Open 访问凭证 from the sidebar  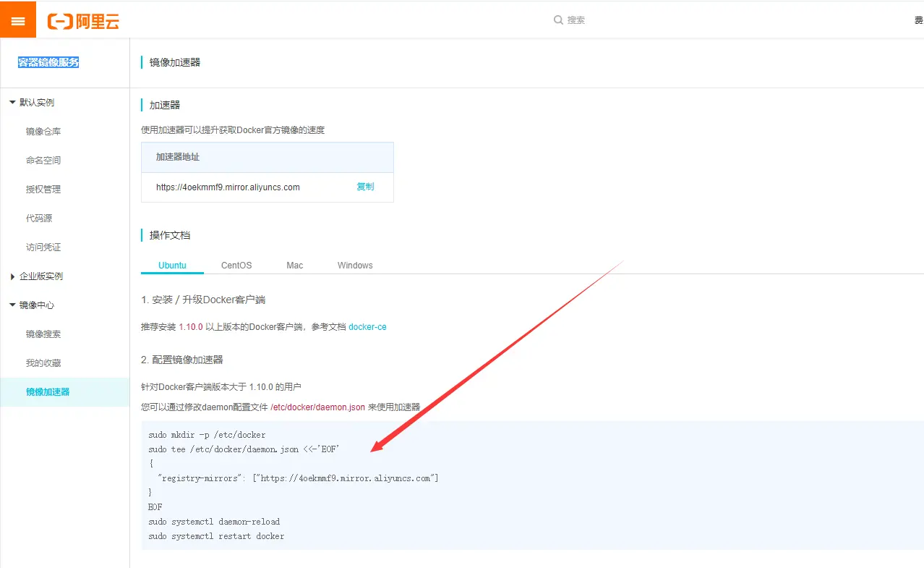pyautogui.click(x=43, y=247)
